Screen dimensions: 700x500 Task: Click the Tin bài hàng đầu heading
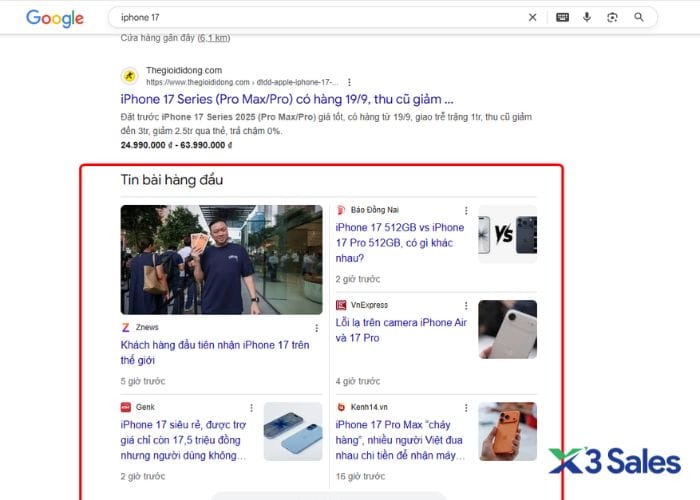click(172, 180)
